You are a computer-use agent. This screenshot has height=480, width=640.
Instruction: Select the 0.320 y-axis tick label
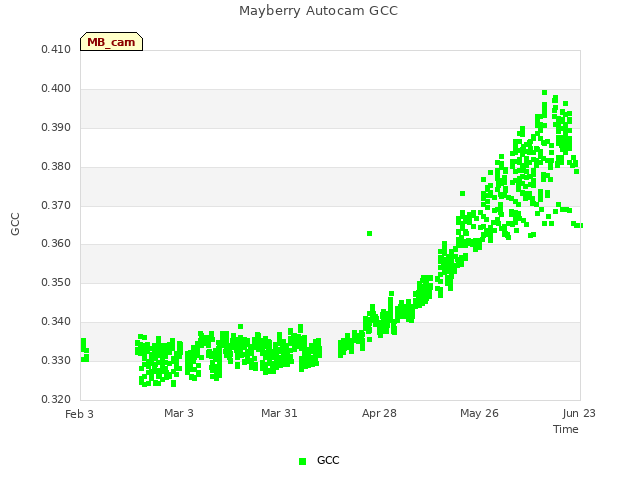click(x=56, y=399)
